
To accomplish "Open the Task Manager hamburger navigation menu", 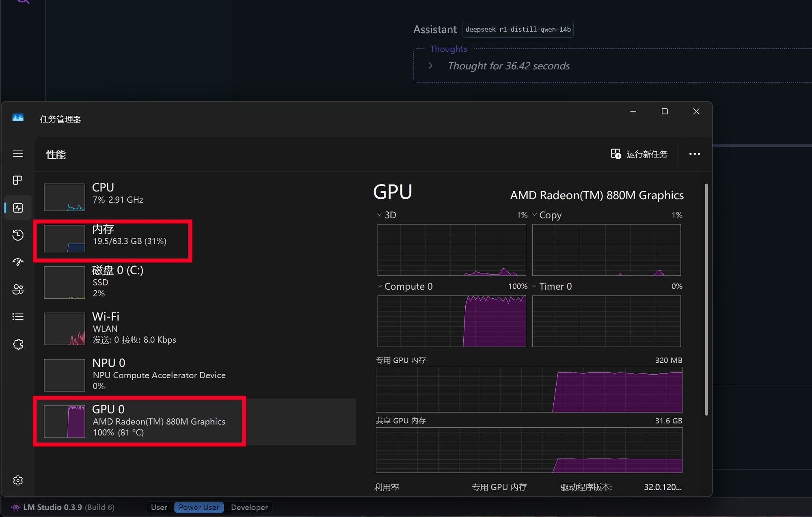I will (18, 153).
